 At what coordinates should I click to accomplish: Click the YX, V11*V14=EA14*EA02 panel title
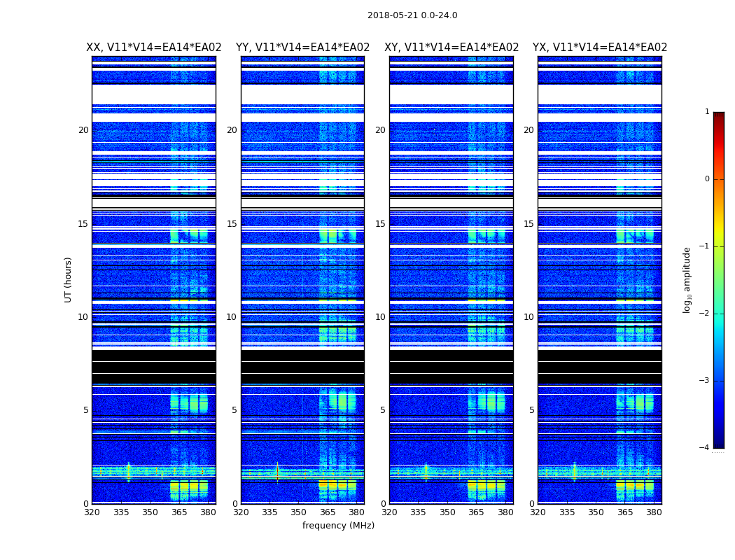click(x=599, y=48)
